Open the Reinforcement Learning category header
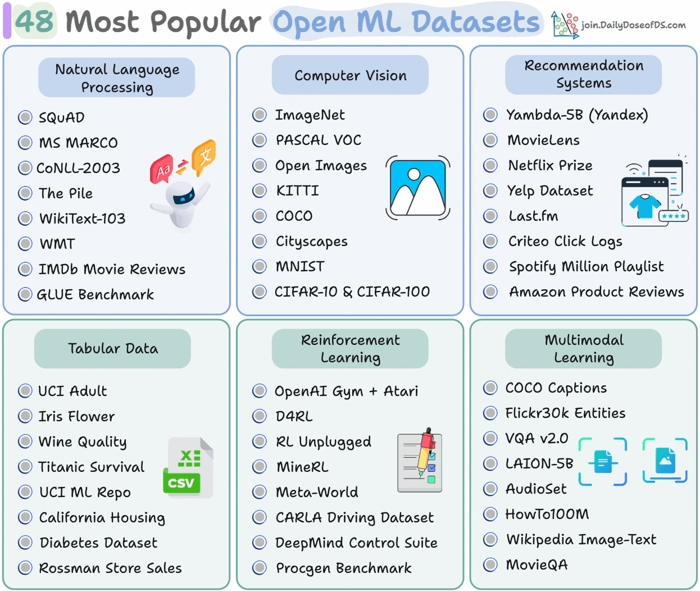Screen dimensions: 700x592 click(350, 349)
